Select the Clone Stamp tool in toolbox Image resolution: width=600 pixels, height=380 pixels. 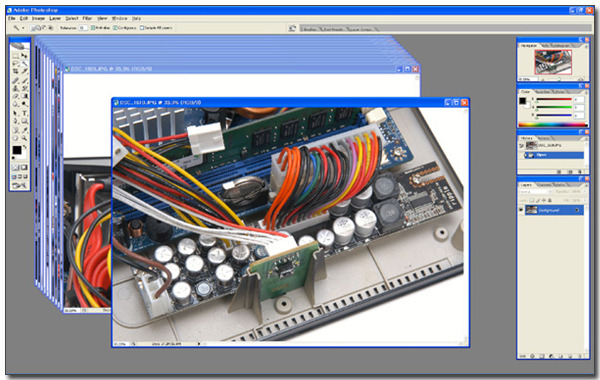click(16, 88)
